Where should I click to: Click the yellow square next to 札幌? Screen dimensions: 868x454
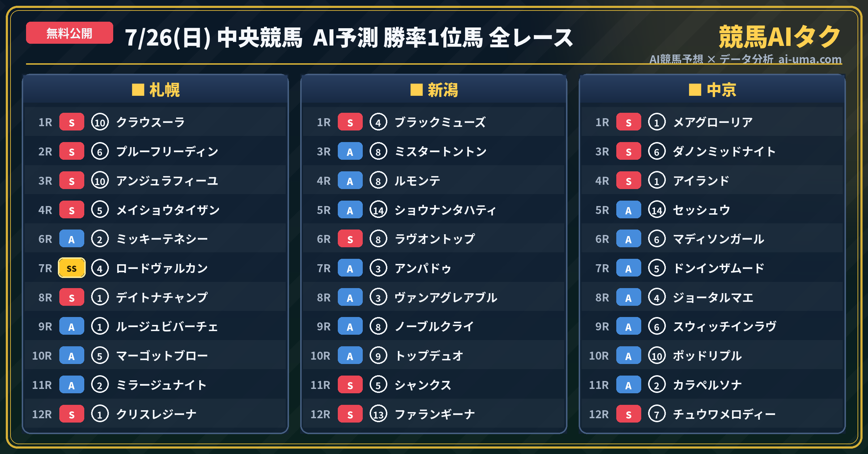pos(138,90)
